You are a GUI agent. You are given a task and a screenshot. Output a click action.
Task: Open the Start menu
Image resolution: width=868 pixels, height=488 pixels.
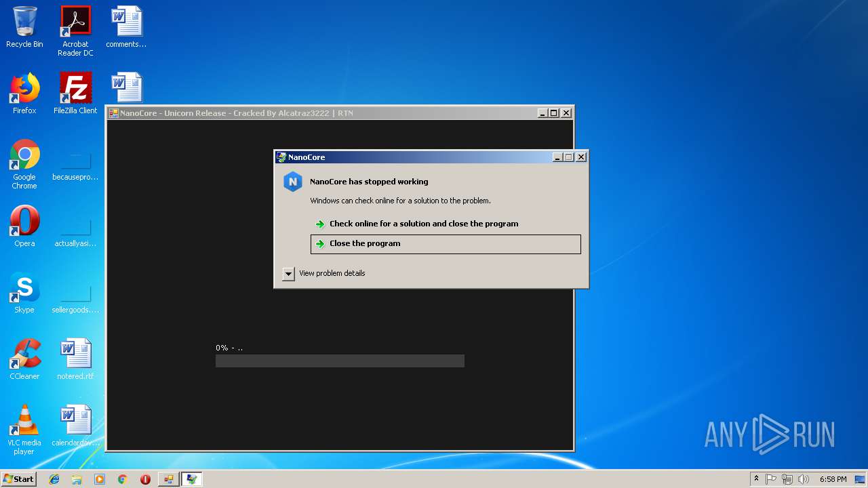19,479
